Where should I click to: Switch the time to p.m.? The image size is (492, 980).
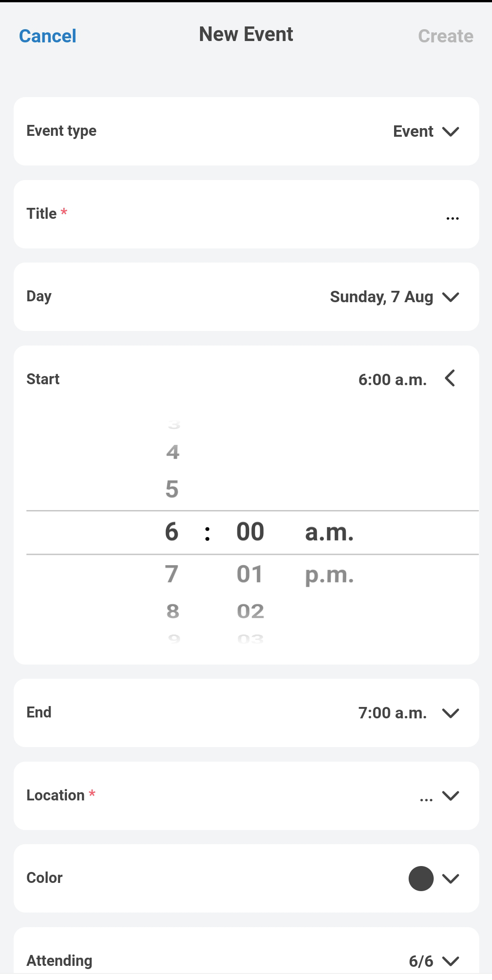tap(329, 574)
